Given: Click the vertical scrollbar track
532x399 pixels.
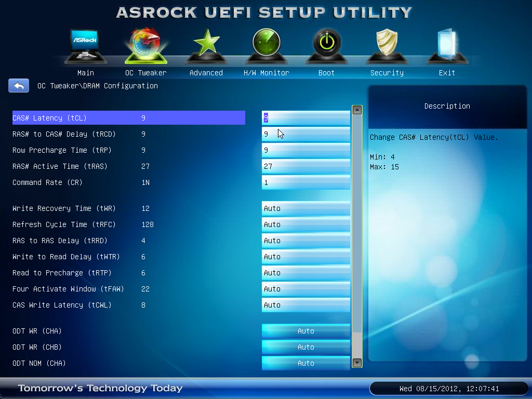Looking at the screenshot, I should (x=357, y=236).
